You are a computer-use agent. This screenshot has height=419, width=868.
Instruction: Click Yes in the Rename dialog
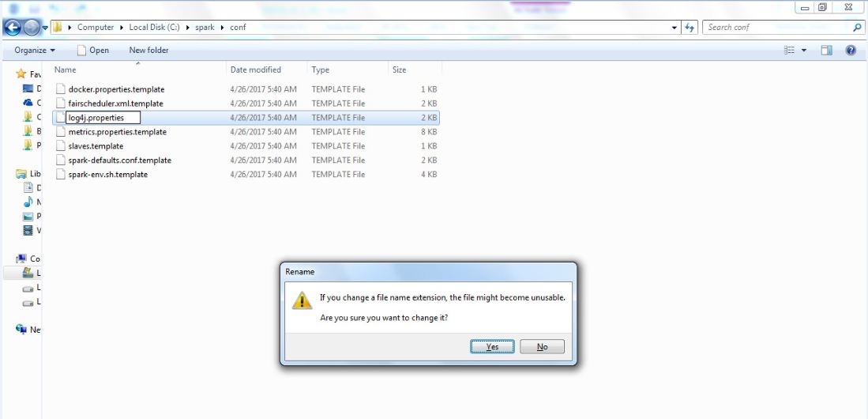492,346
